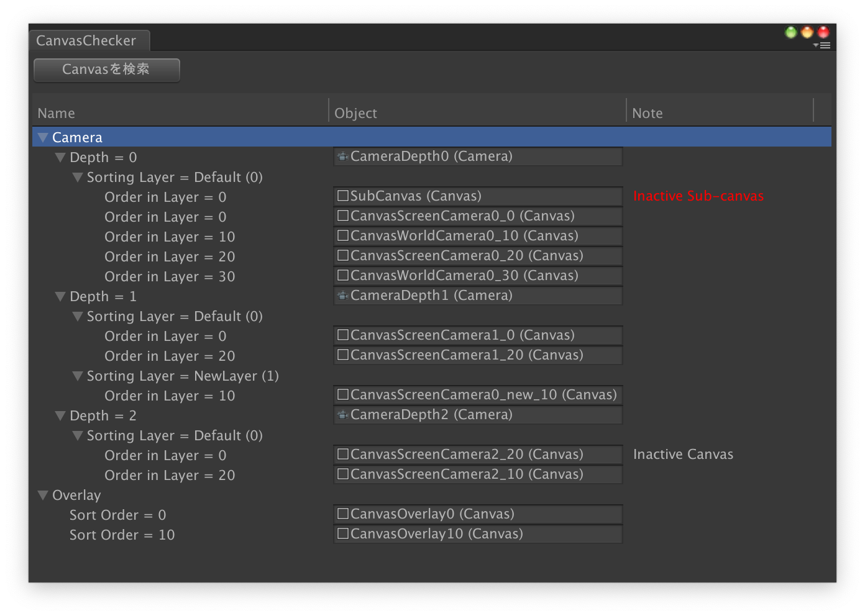Select CameraDepth0 (Camera) object field
Viewport: 865px width, 616px height.
point(478,156)
